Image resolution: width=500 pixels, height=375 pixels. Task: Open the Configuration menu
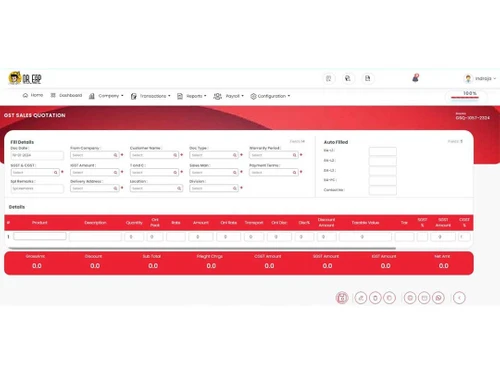[270, 96]
